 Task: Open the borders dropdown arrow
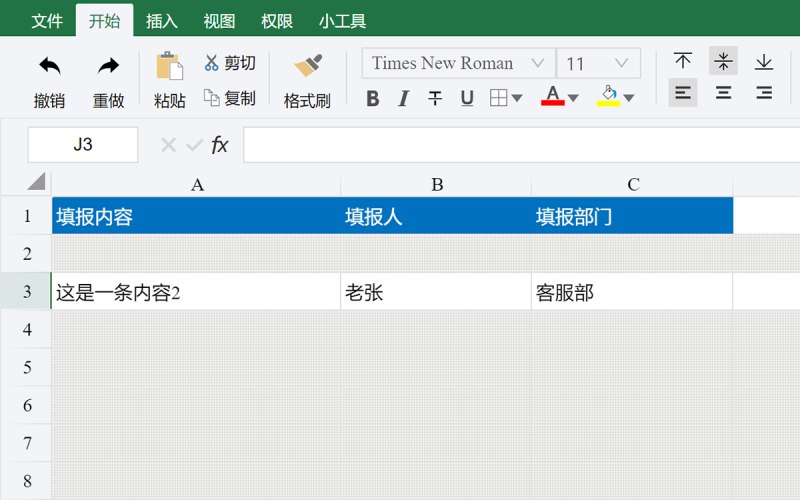pyautogui.click(x=517, y=98)
